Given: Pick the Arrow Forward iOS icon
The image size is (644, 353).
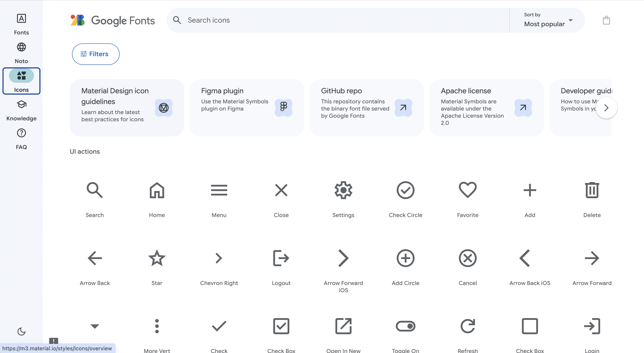Looking at the screenshot, I should coord(343,258).
